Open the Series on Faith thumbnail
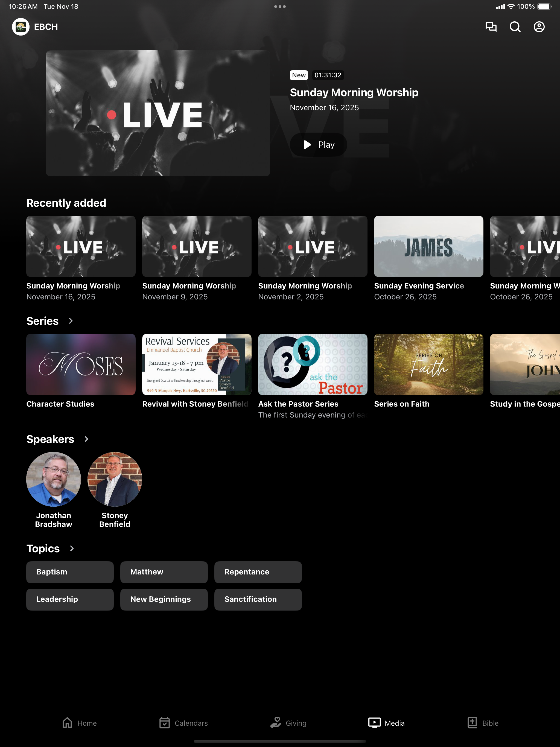This screenshot has width=560, height=747. point(428,364)
